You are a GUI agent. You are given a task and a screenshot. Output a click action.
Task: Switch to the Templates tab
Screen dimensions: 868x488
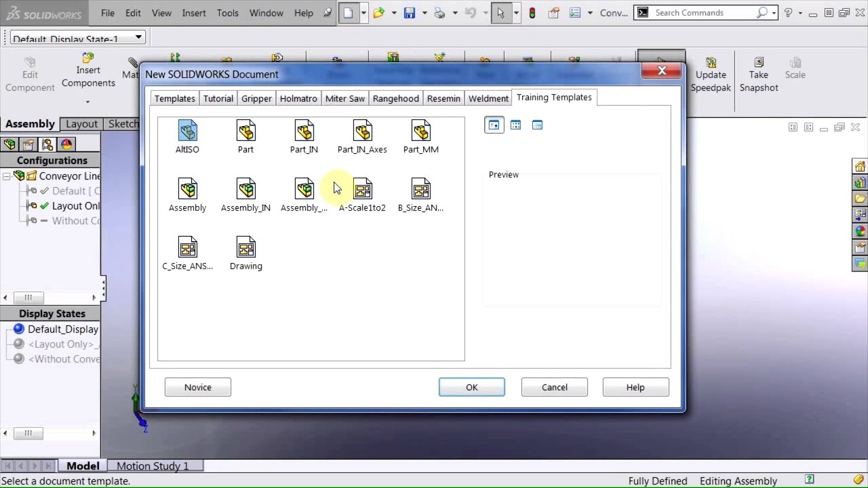pyautogui.click(x=174, y=98)
